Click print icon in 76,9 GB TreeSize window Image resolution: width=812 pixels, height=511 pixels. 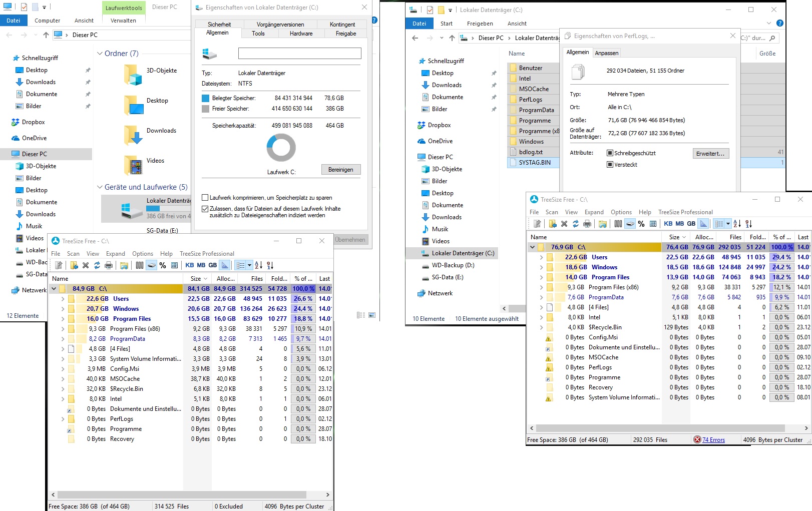click(587, 224)
